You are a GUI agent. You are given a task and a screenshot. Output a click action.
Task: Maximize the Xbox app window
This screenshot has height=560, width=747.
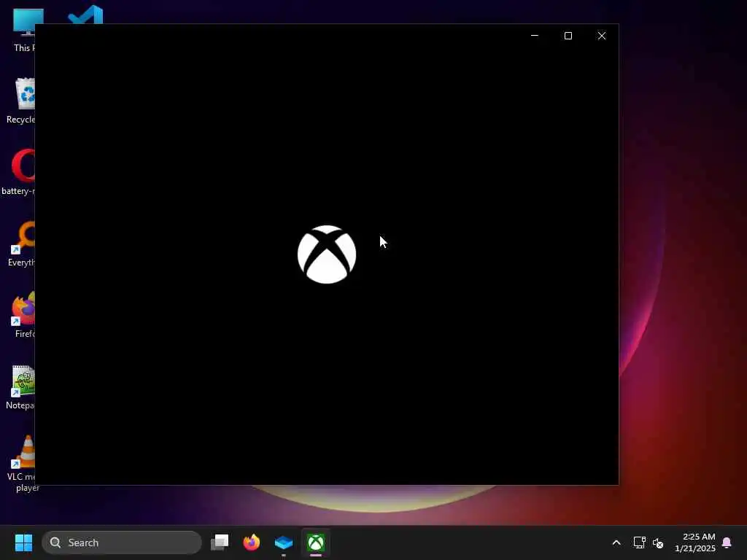click(x=568, y=36)
